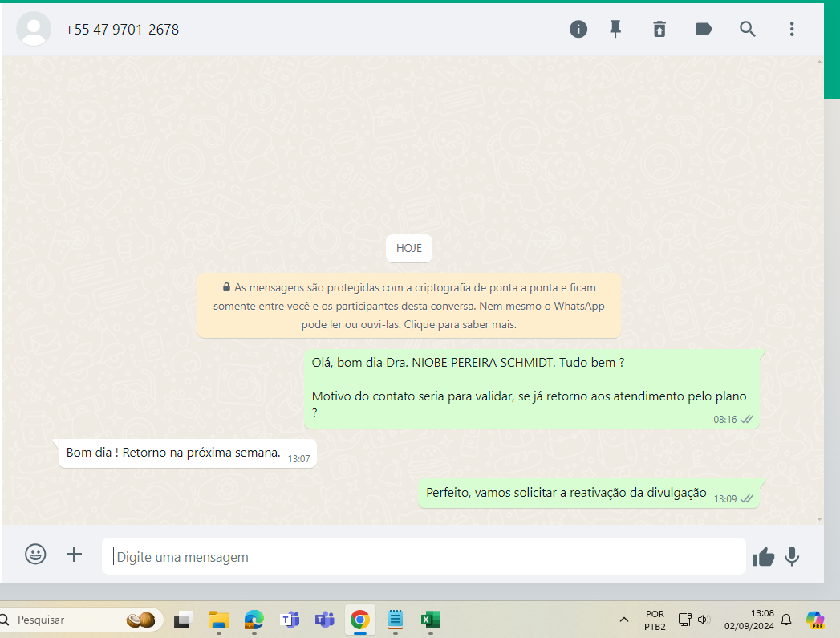
Task: Click the POR PTB2 language indicator
Action: [655, 620]
